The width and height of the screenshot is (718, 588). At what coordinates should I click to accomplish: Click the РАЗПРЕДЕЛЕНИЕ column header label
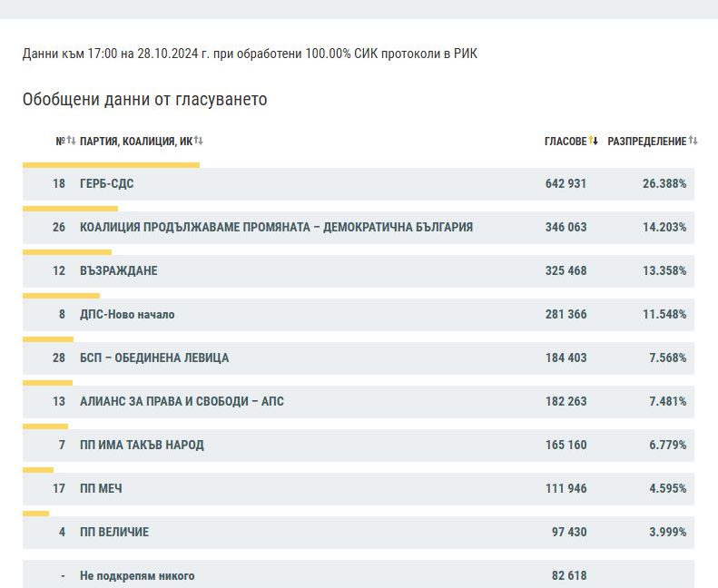click(x=646, y=142)
